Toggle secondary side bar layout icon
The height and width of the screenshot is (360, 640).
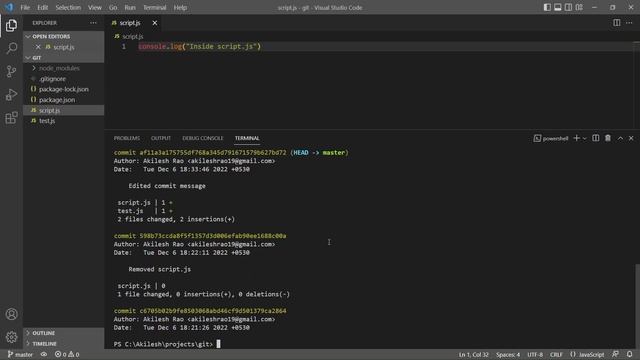tap(568, 7)
